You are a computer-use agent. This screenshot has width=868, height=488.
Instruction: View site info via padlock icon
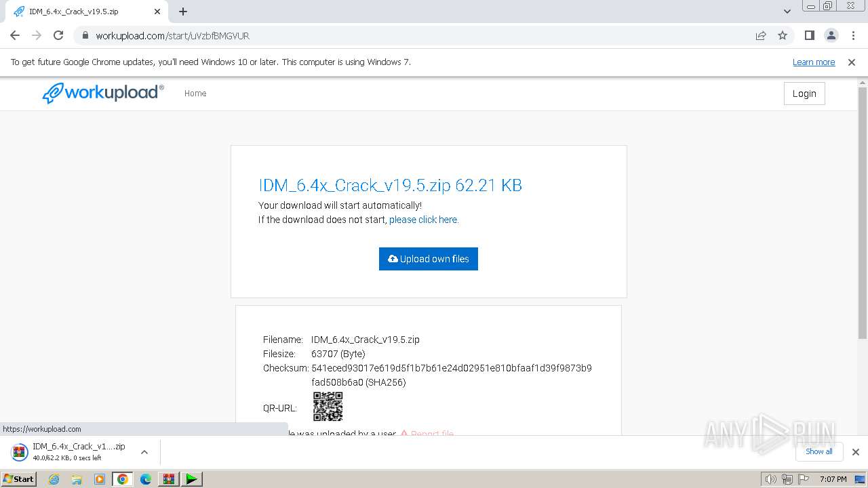[x=85, y=36]
